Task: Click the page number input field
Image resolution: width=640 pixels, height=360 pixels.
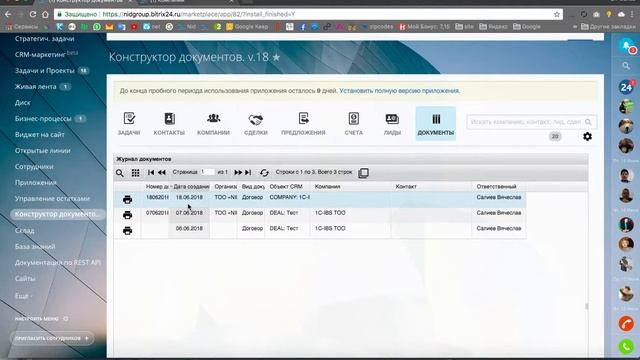Action: click(207, 172)
